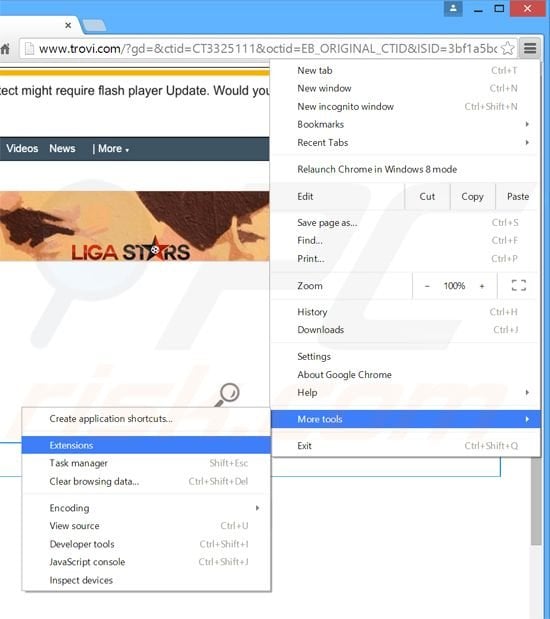Toggle fullscreen mode icon in Zoom row

click(518, 285)
